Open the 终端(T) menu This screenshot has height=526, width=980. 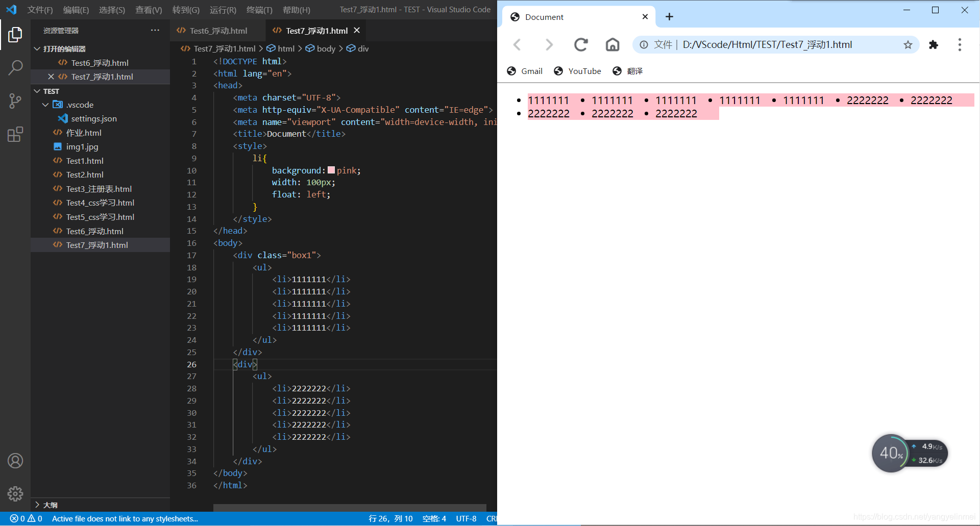click(x=259, y=10)
